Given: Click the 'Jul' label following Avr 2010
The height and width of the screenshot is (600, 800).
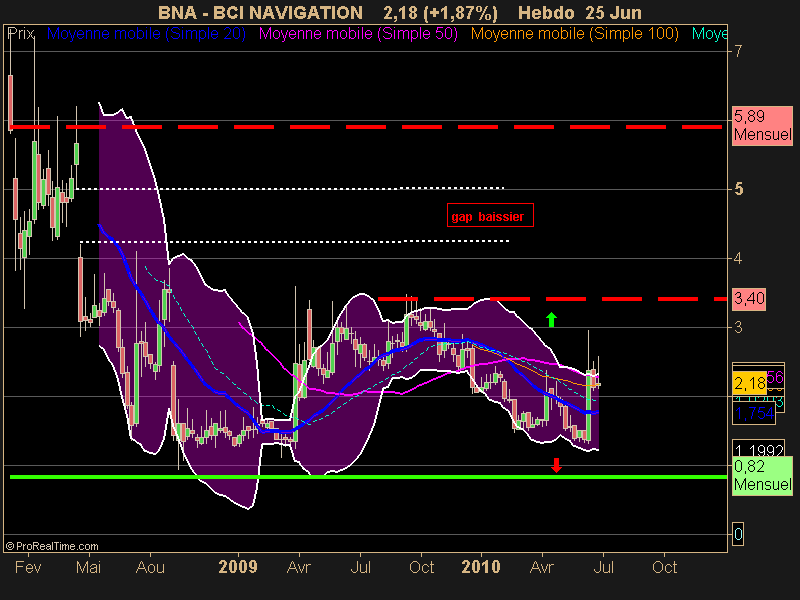Looking at the screenshot, I should 604,567.
